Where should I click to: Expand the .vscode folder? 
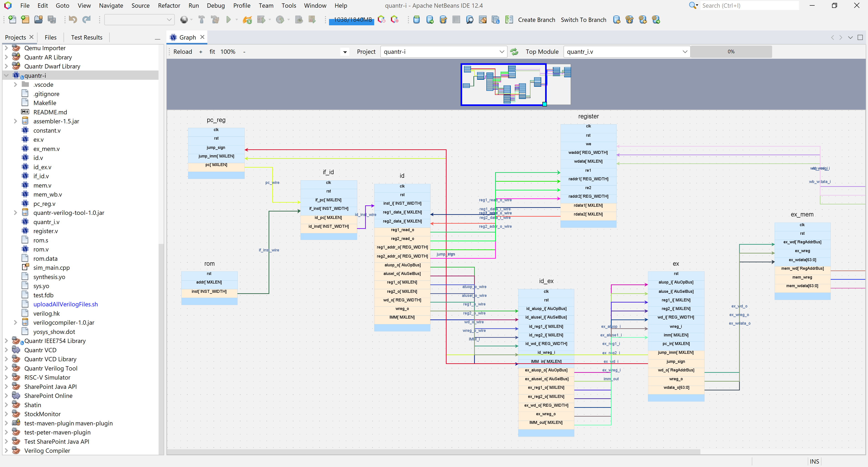point(15,84)
